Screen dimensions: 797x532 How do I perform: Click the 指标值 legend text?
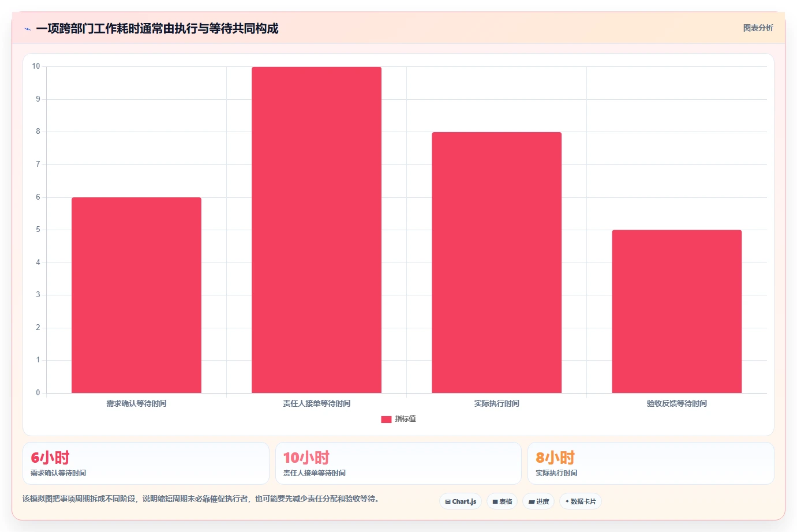click(405, 419)
